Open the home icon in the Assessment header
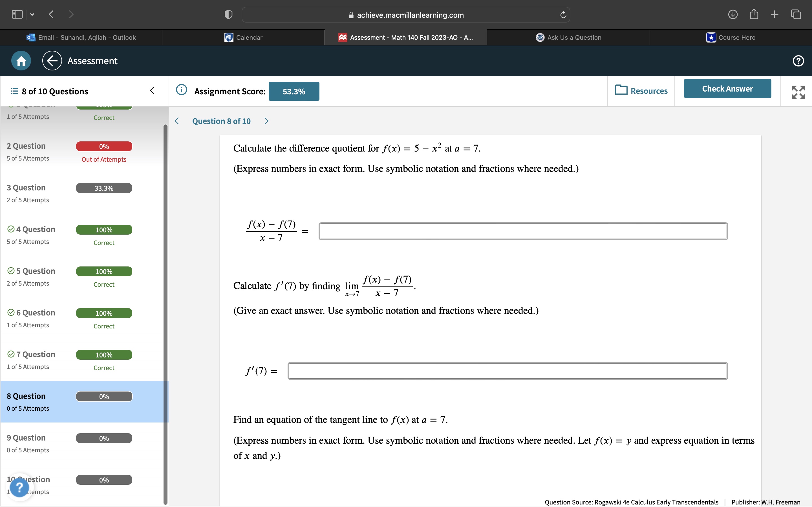Image resolution: width=812 pixels, height=507 pixels. tap(21, 61)
